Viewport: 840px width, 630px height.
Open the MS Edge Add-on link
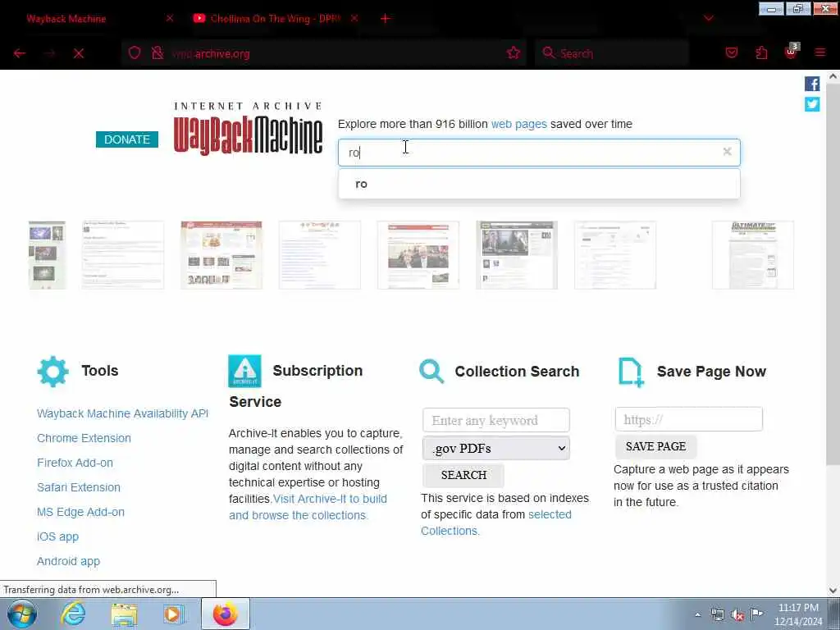81,512
